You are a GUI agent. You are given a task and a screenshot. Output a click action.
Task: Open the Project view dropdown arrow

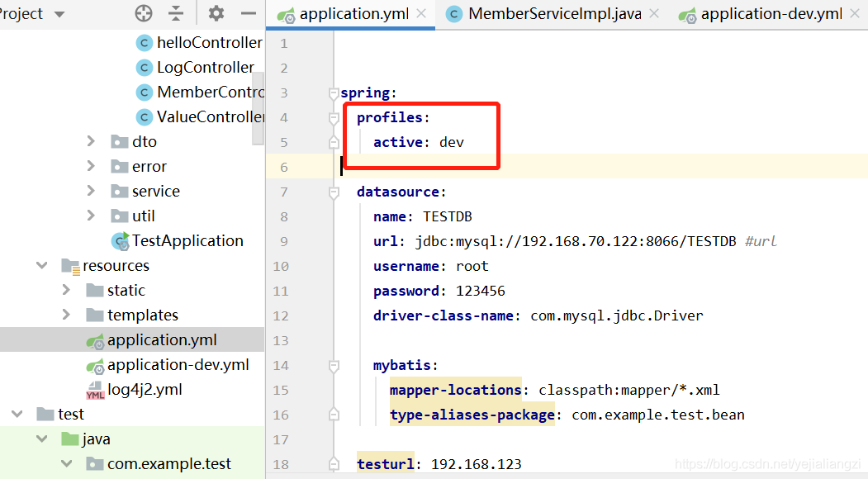tap(59, 14)
